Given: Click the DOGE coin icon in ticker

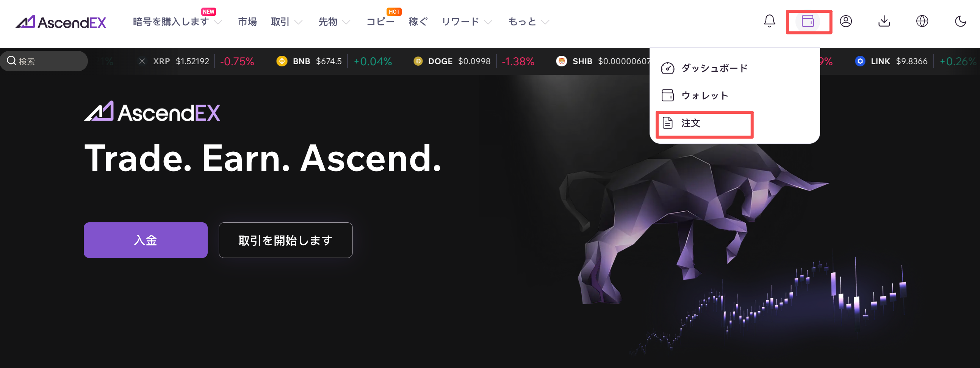Looking at the screenshot, I should [418, 61].
